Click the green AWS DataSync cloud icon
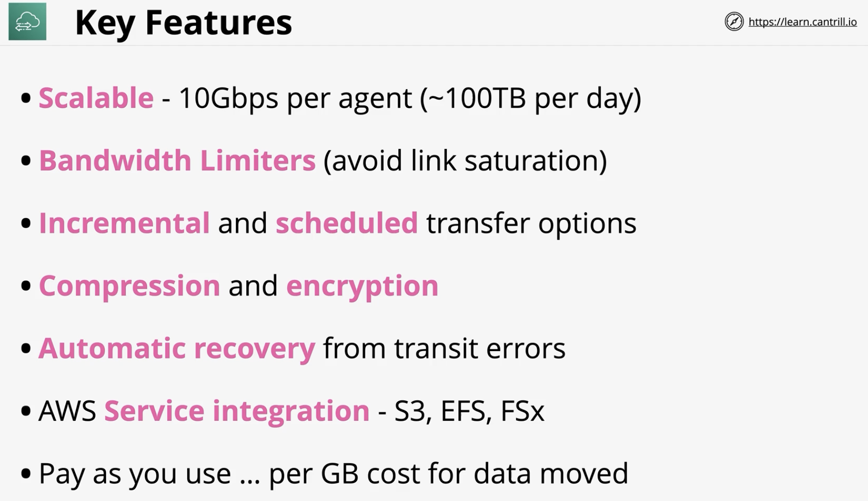The image size is (868, 501). (27, 21)
